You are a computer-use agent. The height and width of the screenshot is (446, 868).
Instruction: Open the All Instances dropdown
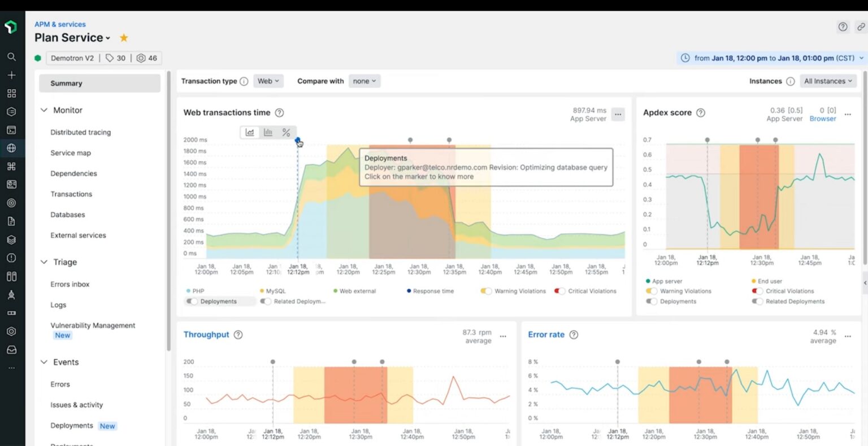tap(828, 81)
